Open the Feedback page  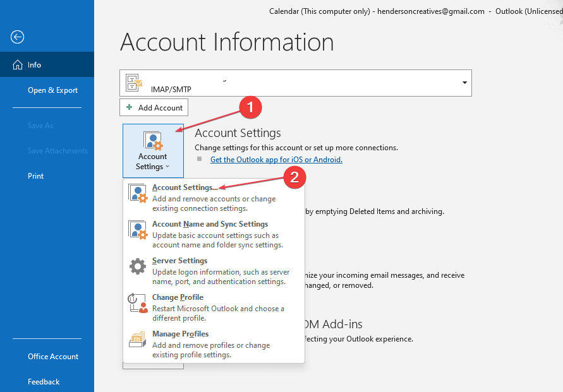pyautogui.click(x=47, y=382)
